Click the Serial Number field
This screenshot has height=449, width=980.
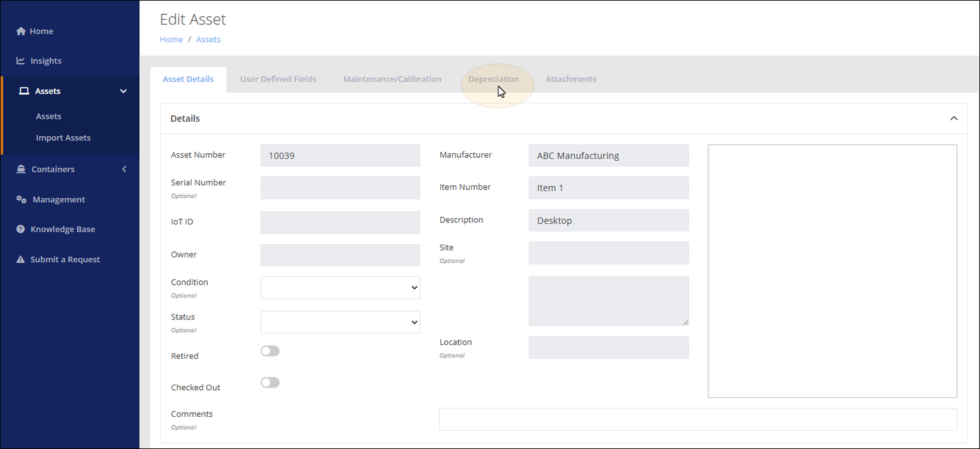click(340, 187)
